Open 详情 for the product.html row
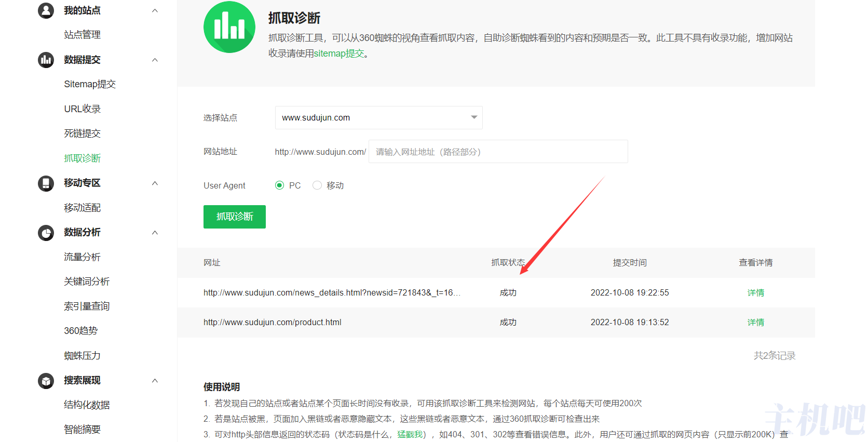 coord(756,323)
